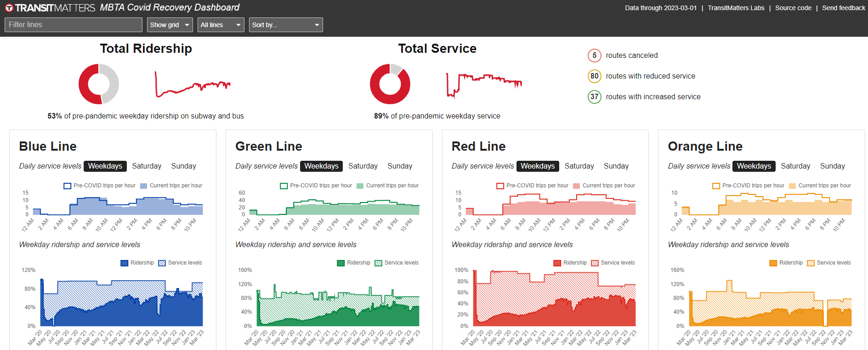Click the Total Ridership donut chart
The image size is (868, 350).
99,84
